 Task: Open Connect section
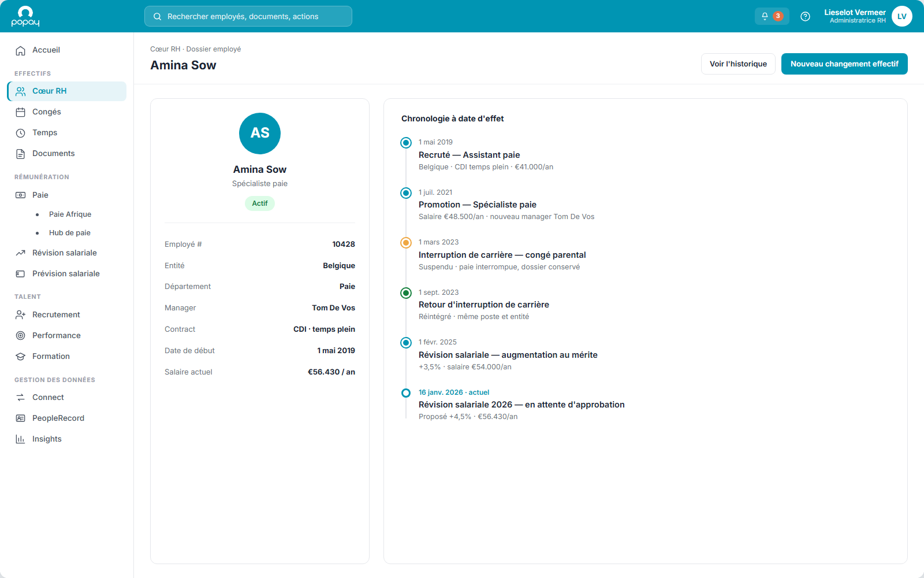(x=66, y=398)
